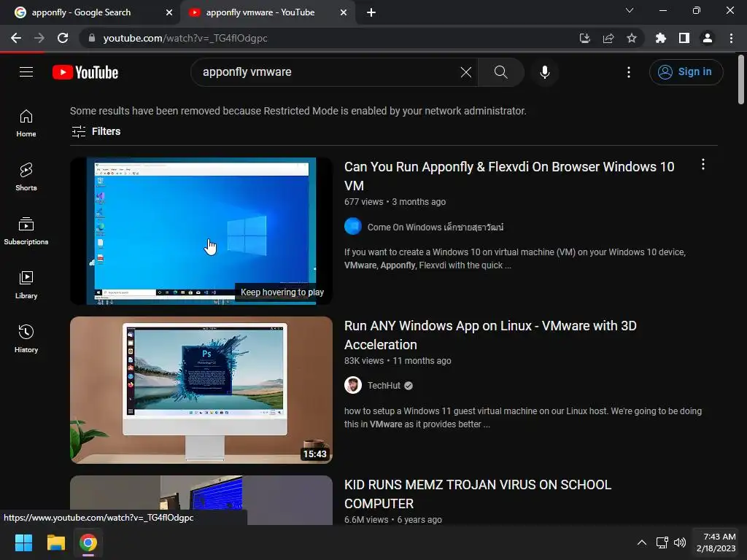Reload the current page
This screenshot has width=747, height=560.
63,38
